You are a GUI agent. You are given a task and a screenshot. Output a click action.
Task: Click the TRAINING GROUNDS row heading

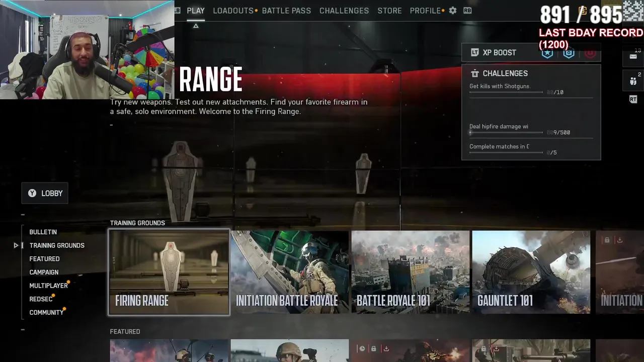(137, 223)
